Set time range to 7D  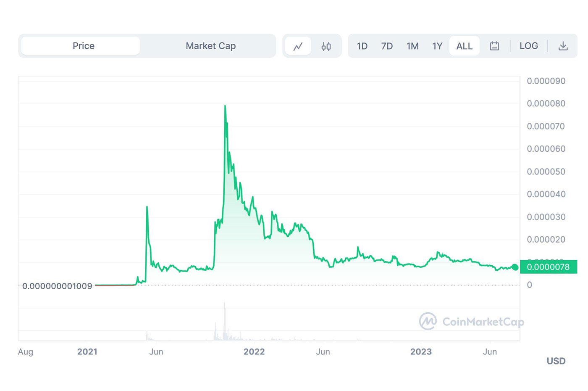tap(387, 46)
